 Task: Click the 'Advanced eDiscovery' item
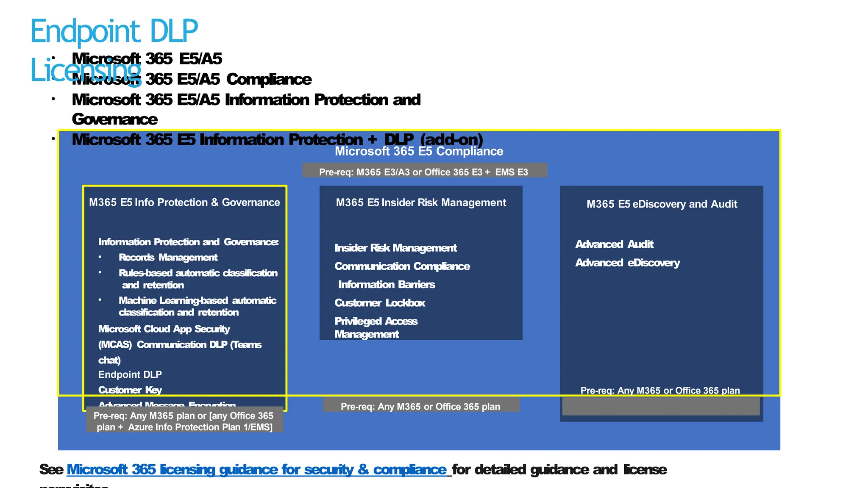pos(627,263)
